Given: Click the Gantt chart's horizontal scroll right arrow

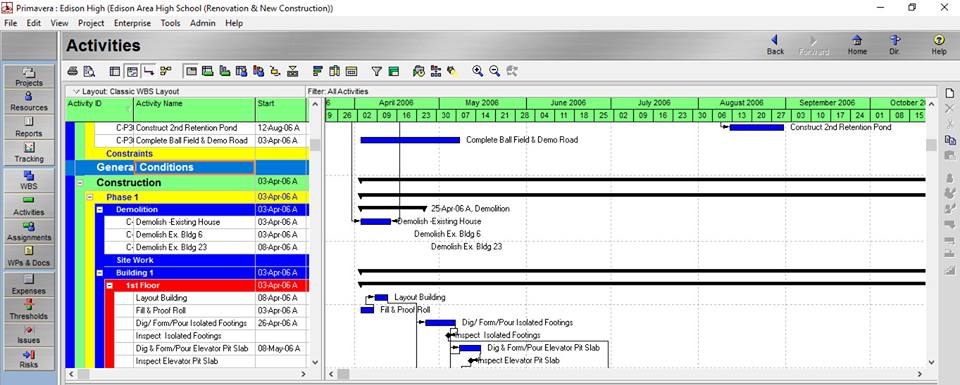Looking at the screenshot, I should click(x=920, y=373).
